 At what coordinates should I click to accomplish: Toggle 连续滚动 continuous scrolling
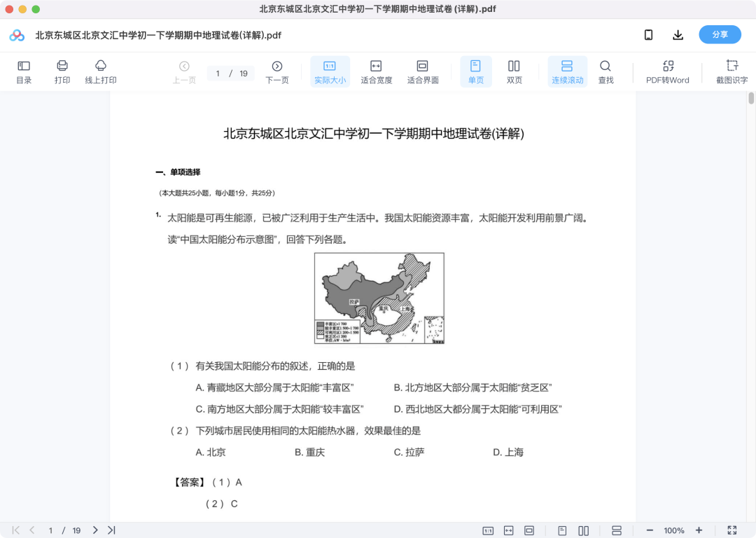click(x=567, y=72)
